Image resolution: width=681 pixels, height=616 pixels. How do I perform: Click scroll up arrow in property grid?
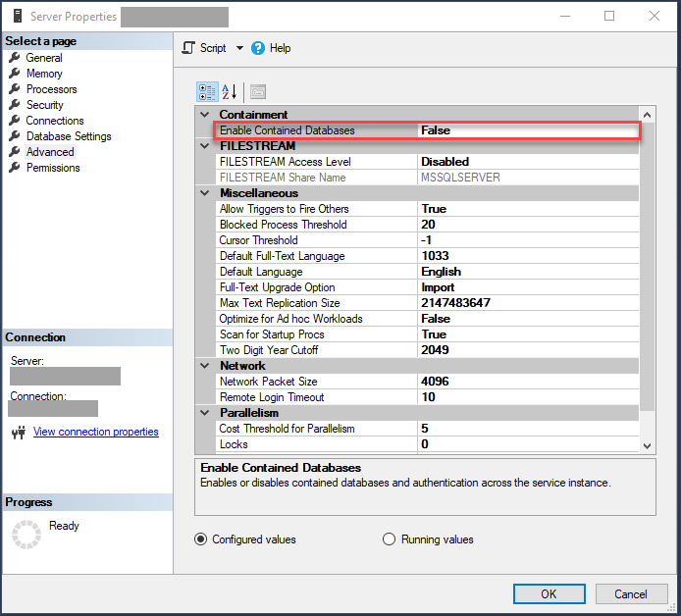(647, 115)
